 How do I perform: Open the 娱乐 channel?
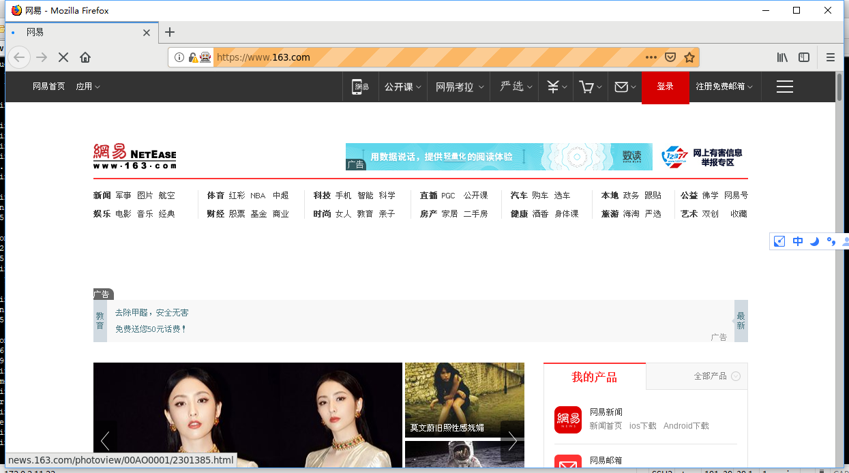pos(102,214)
